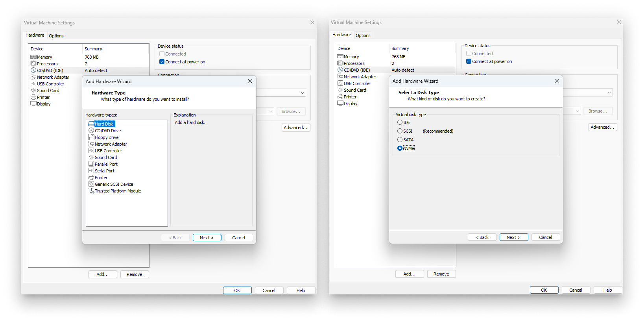644x320 pixels.
Task: Select the IDE virtual disk type
Action: click(400, 122)
